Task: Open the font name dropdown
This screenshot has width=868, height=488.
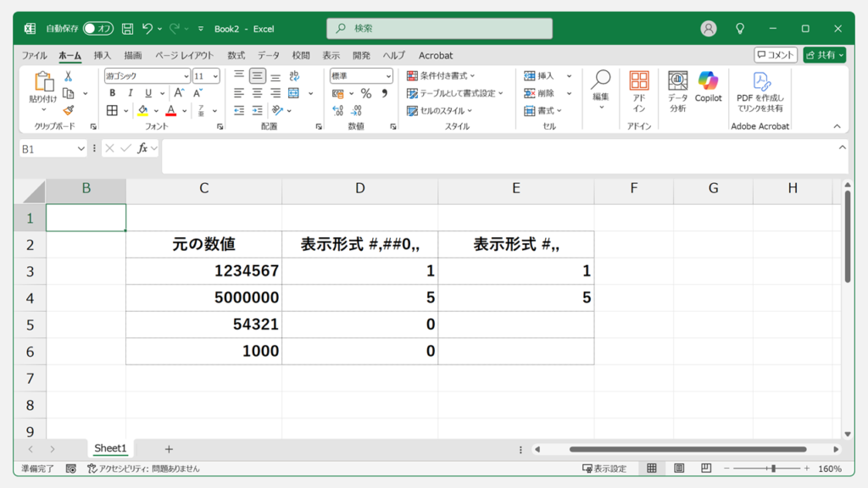Action: (186, 76)
